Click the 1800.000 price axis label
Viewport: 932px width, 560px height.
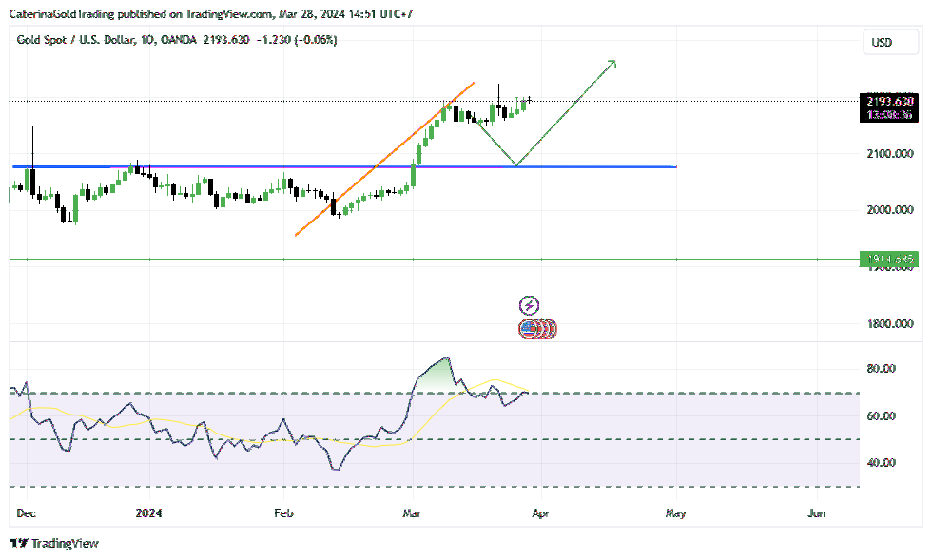click(890, 323)
